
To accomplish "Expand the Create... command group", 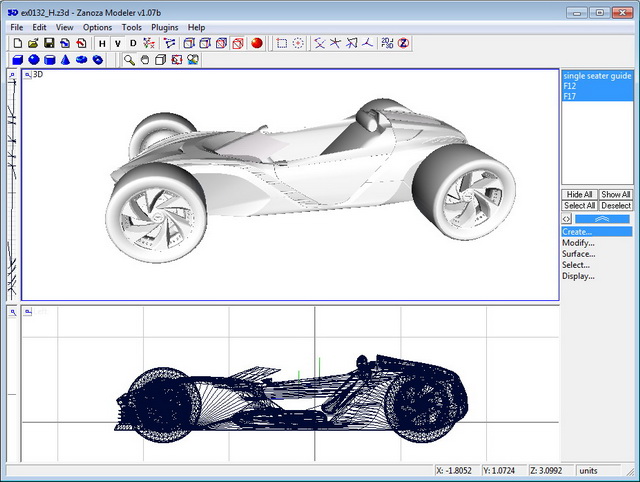I will tap(597, 232).
